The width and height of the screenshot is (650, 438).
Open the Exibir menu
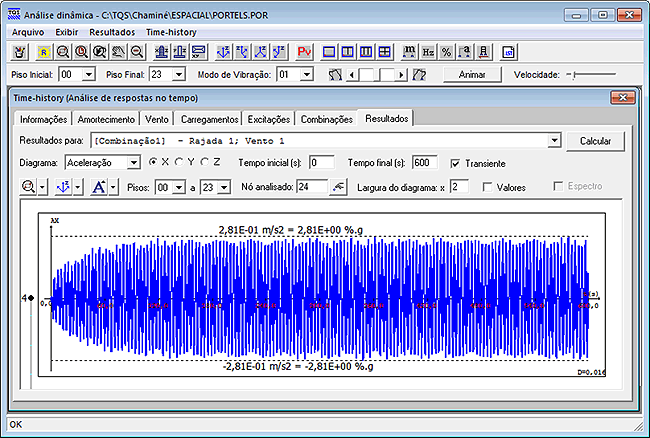click(67, 32)
